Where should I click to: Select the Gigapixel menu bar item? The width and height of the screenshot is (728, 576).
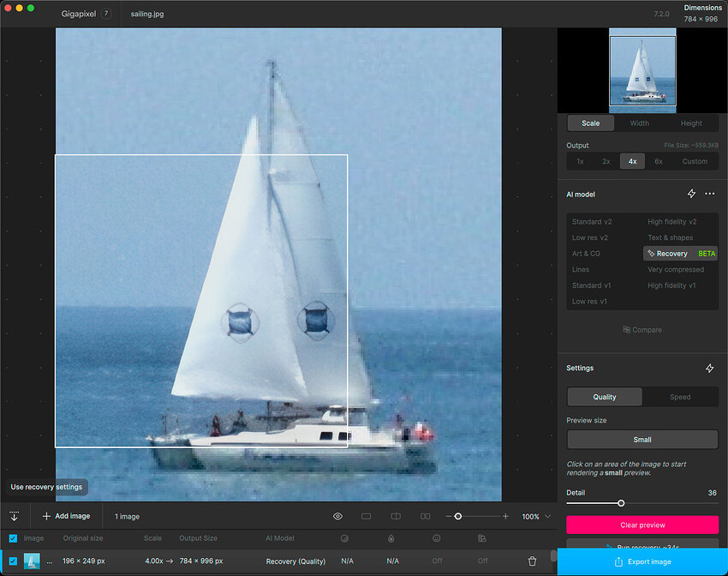[x=77, y=14]
